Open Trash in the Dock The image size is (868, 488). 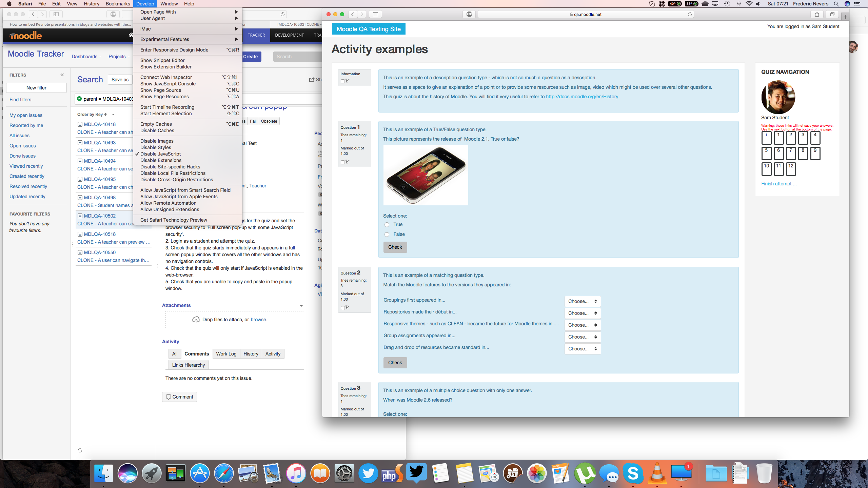tap(764, 473)
